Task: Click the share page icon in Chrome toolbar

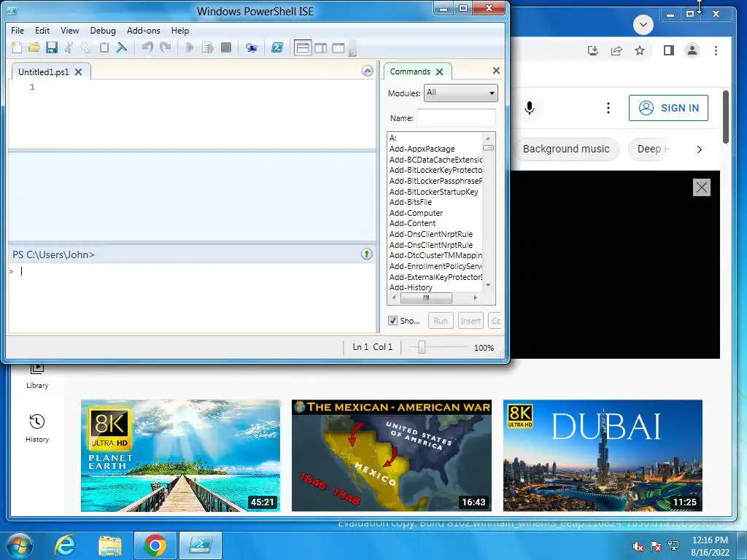Action: click(616, 50)
